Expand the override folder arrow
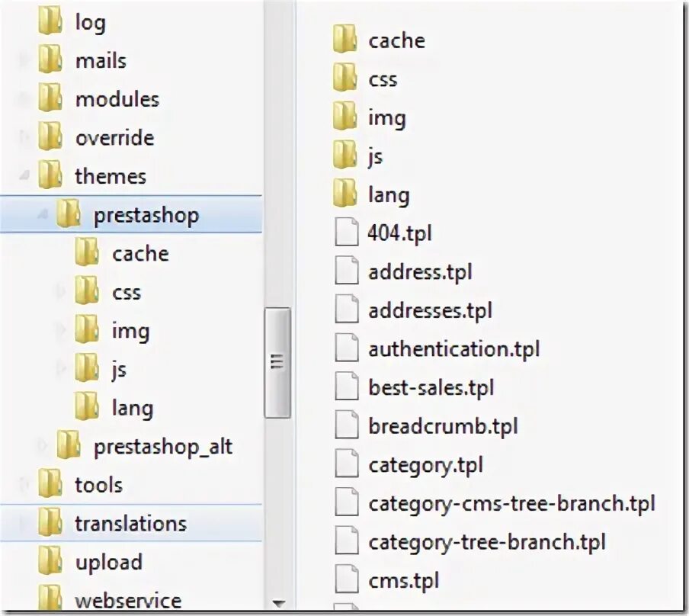The width and height of the screenshot is (689, 616). pos(24,137)
